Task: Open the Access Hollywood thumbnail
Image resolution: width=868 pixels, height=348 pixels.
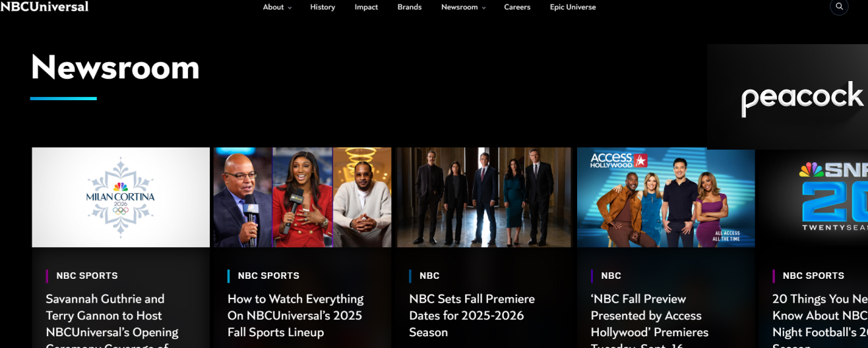Action: click(666, 197)
